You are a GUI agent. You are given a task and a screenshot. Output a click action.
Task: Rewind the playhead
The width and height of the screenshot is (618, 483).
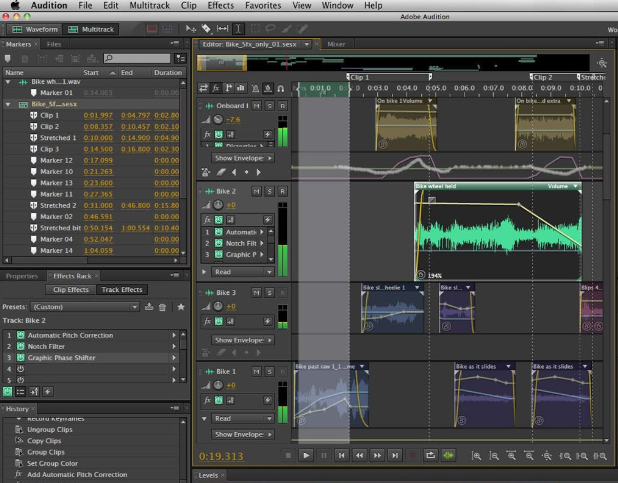(359, 455)
